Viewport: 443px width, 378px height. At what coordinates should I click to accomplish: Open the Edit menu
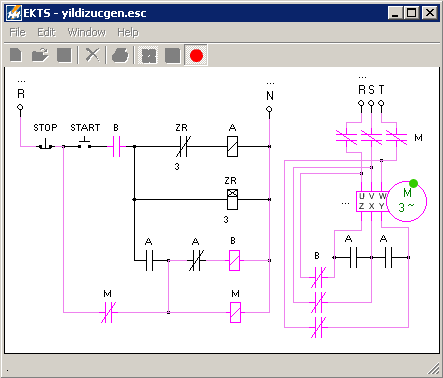(46, 32)
